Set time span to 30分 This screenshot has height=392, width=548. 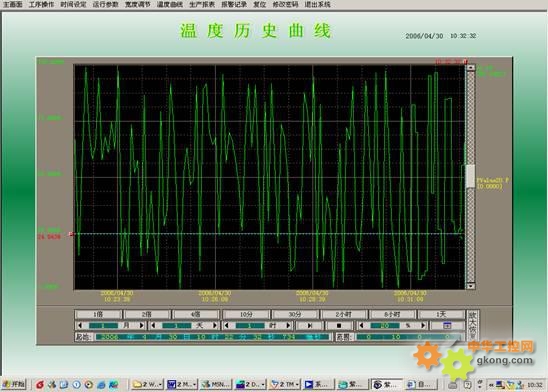click(x=295, y=314)
